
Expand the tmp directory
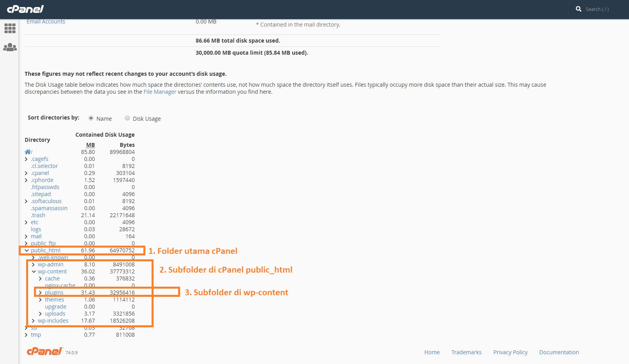(26, 335)
